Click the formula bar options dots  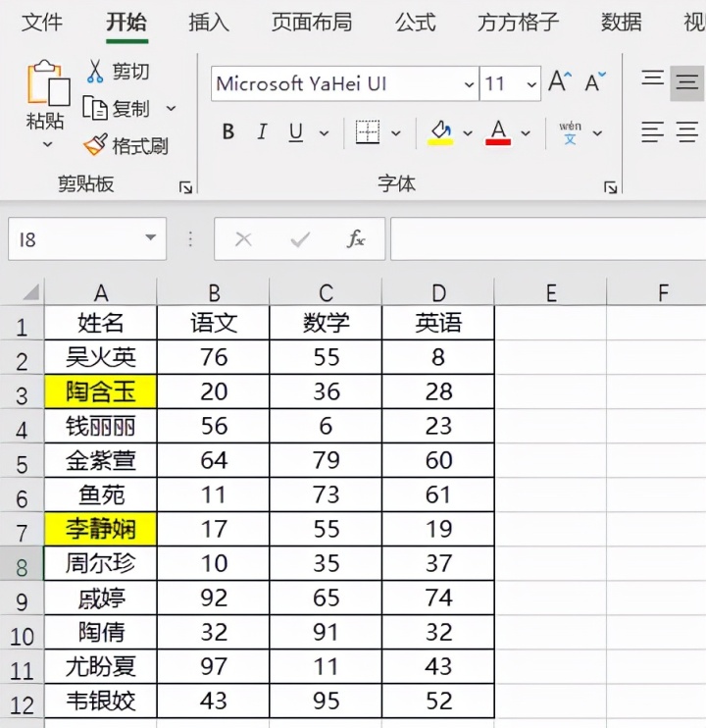[190, 239]
